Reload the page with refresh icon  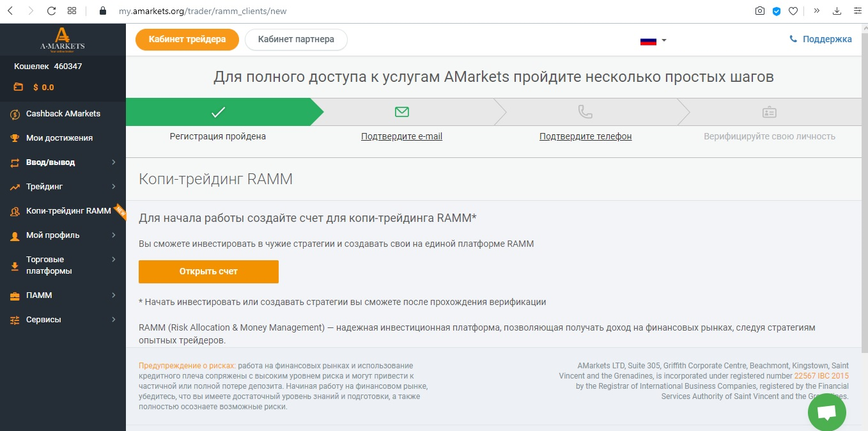[x=52, y=11]
